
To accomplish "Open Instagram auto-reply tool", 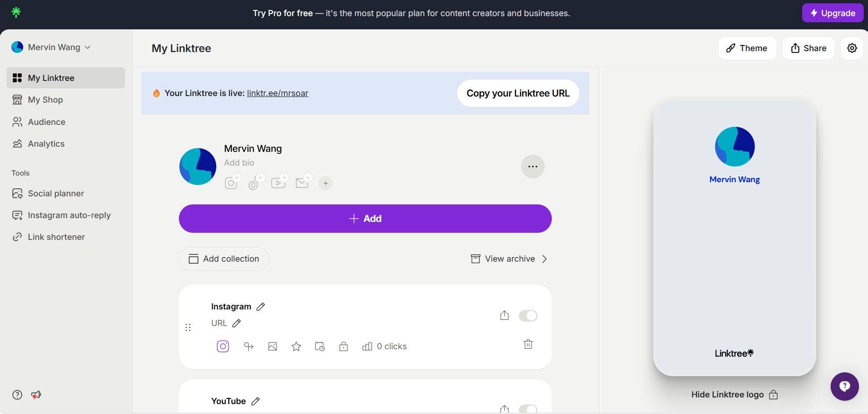I will click(x=66, y=215).
